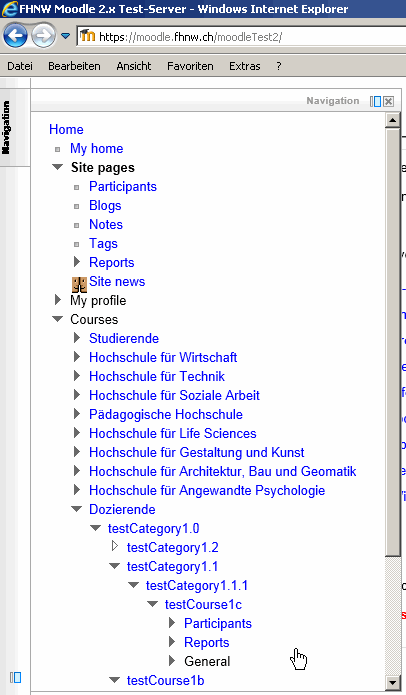Expand Pädagogische Hochschule arrow
406x695 pixels.
click(x=77, y=414)
